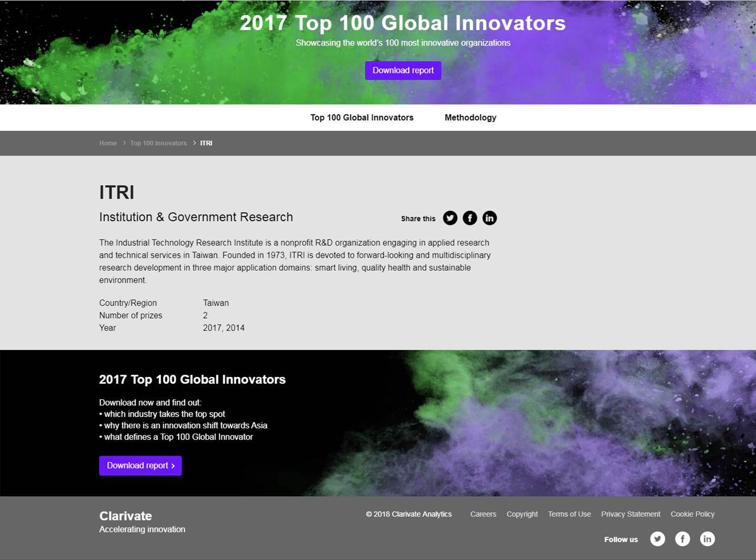756x560 pixels.
Task: Open Facebook from the Follow us footer
Action: (x=682, y=538)
